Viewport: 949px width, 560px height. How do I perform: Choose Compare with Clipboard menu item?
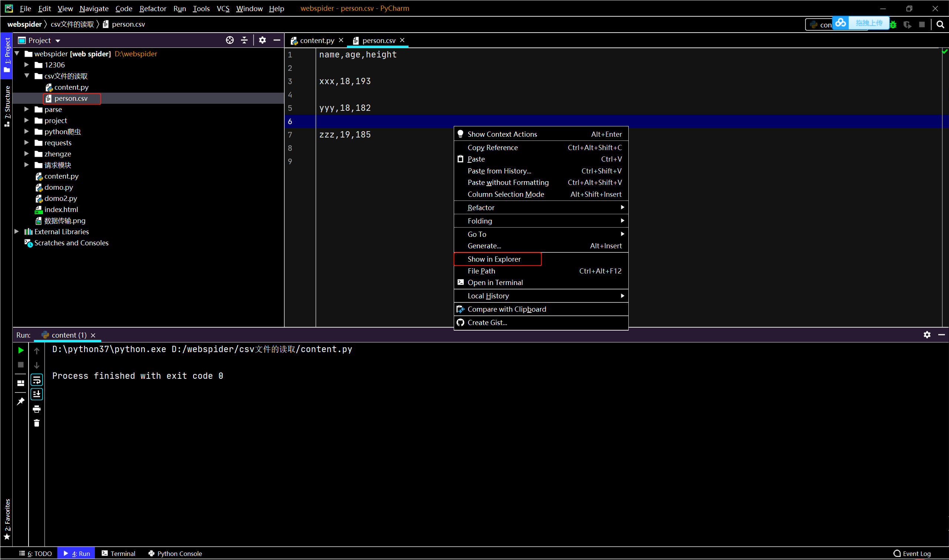tap(541, 309)
